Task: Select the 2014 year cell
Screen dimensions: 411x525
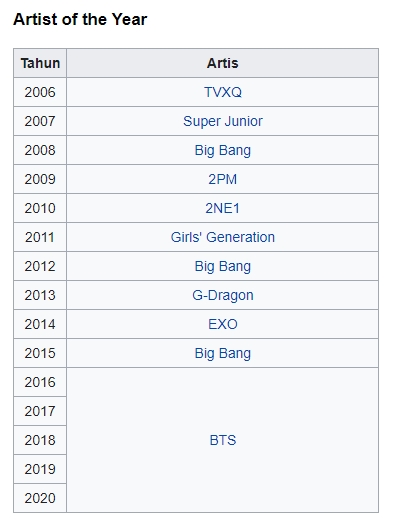Action: click(40, 324)
